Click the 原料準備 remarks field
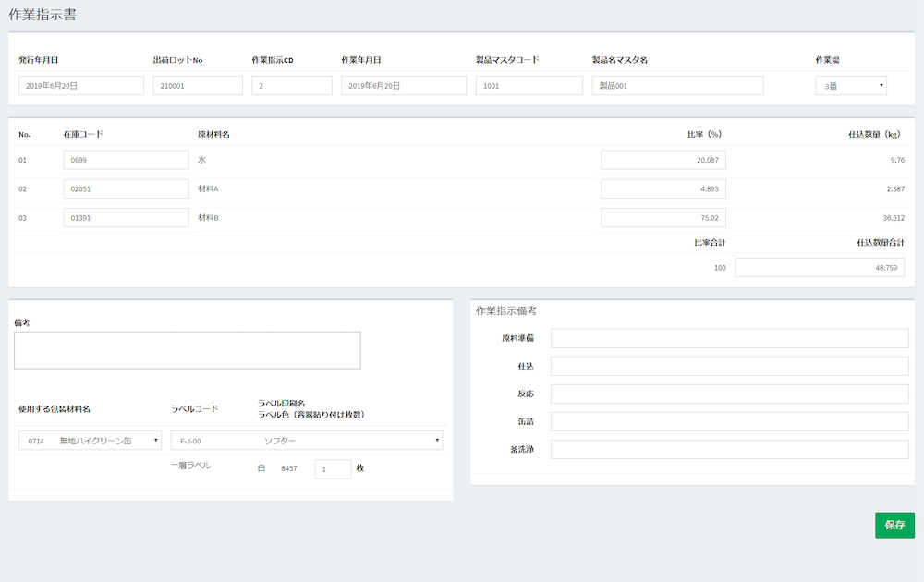Image resolution: width=924 pixels, height=582 pixels. point(729,338)
